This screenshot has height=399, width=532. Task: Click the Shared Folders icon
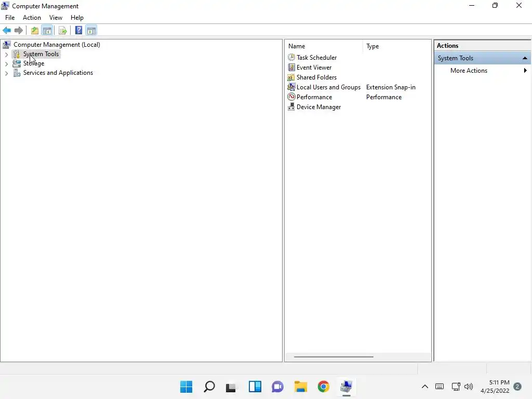(x=291, y=77)
